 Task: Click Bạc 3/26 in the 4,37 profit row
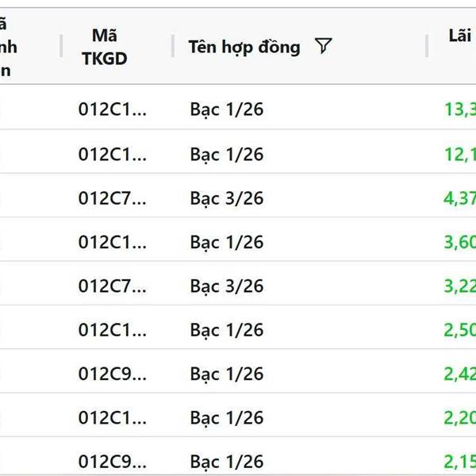click(227, 198)
